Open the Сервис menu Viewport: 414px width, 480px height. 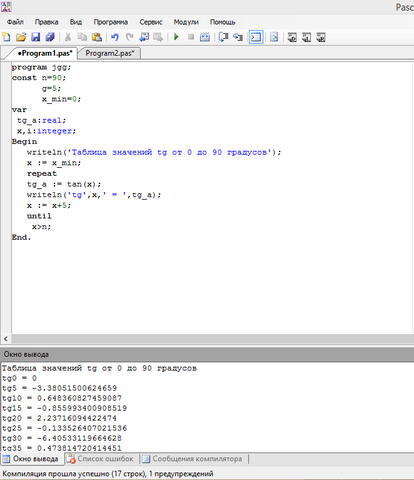(x=151, y=22)
